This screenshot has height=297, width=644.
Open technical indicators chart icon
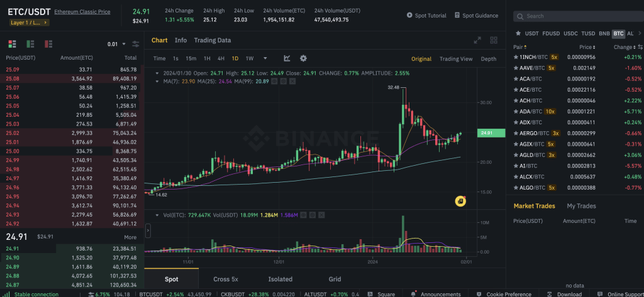coord(287,58)
